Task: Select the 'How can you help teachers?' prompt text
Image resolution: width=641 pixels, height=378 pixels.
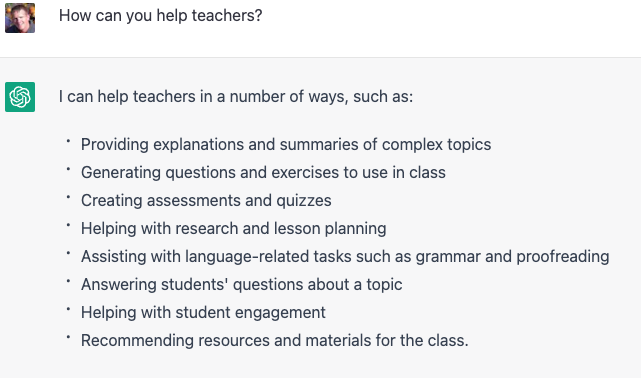Action: click(161, 16)
